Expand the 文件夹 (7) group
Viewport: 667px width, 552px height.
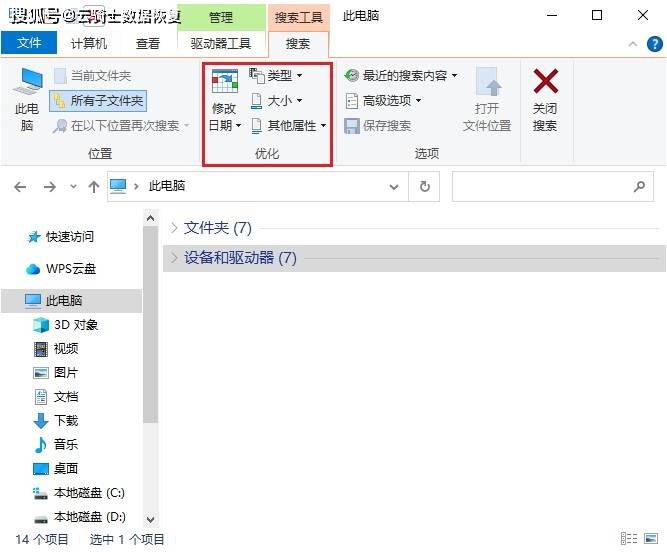tap(174, 228)
